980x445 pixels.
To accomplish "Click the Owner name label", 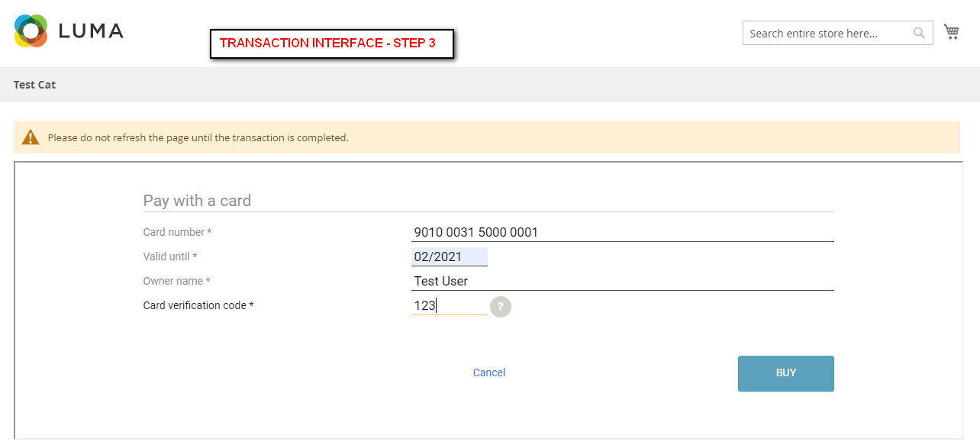I will point(176,281).
